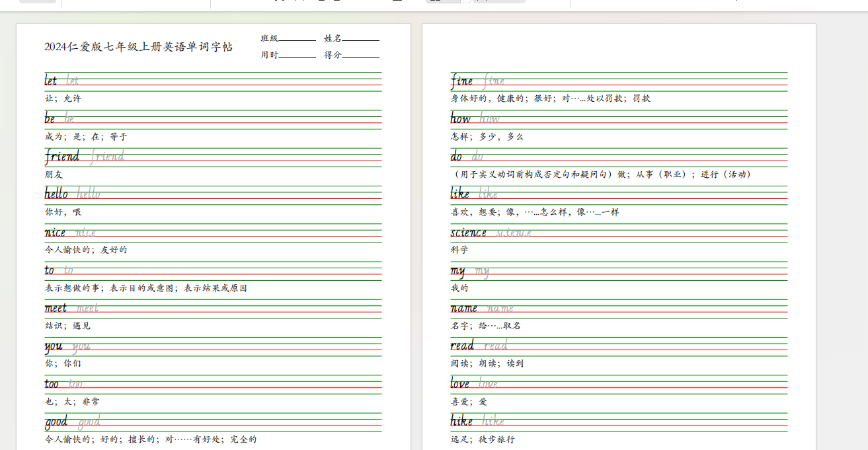The width and height of the screenshot is (868, 450).
Task: Click the black model word 'hello'
Action: click(56, 194)
